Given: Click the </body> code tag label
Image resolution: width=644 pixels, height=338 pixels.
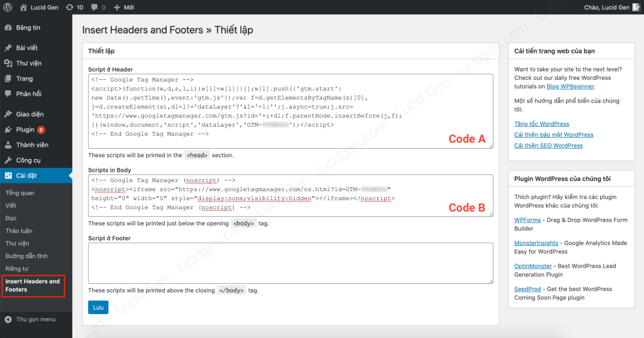Looking at the screenshot, I should click(x=231, y=290).
